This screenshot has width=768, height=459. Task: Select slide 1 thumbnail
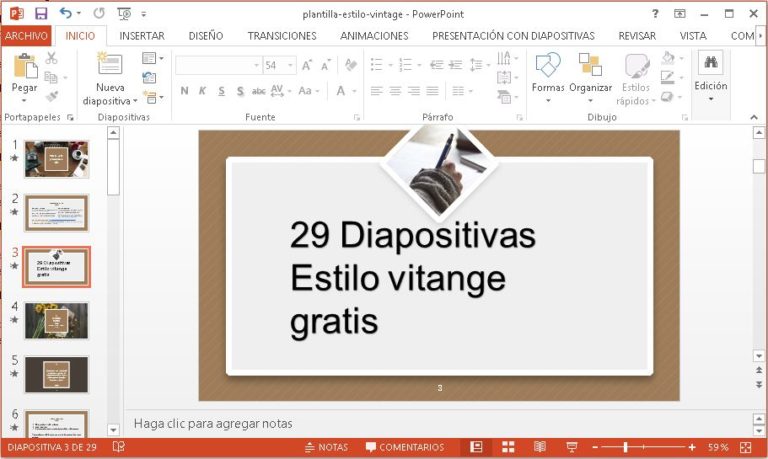[x=57, y=159]
